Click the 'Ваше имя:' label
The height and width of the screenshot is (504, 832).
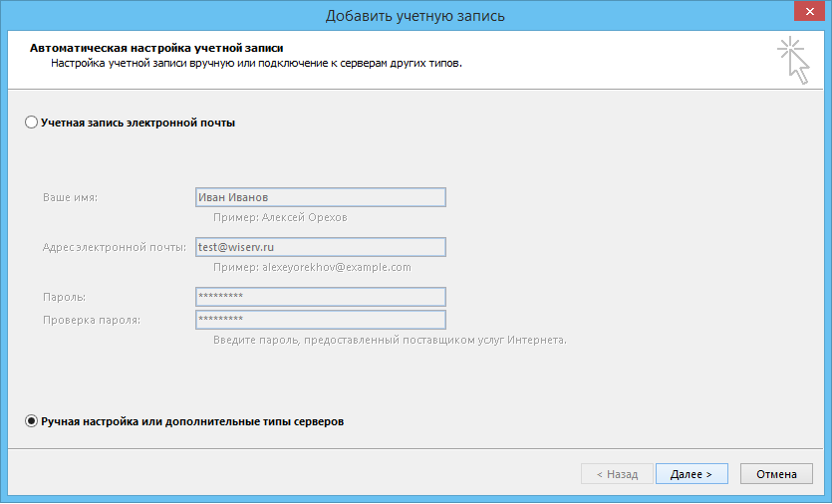pyautogui.click(x=77, y=197)
